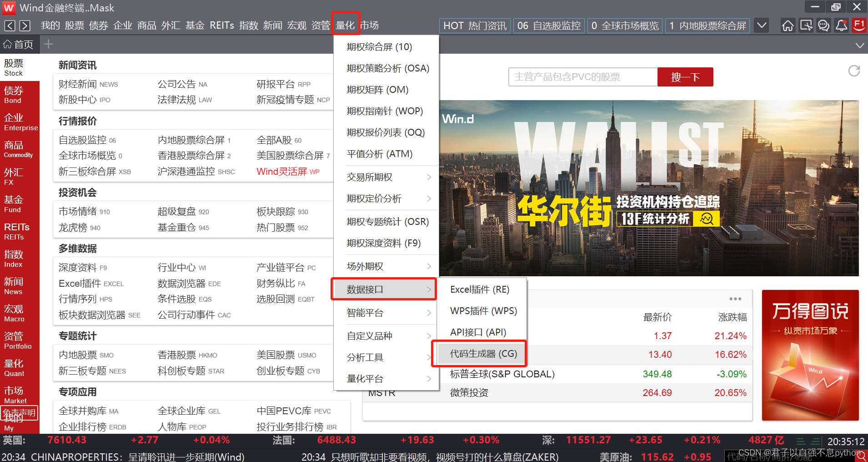Open REITs sidebar section
The width and height of the screenshot is (868, 462).
click(20, 231)
